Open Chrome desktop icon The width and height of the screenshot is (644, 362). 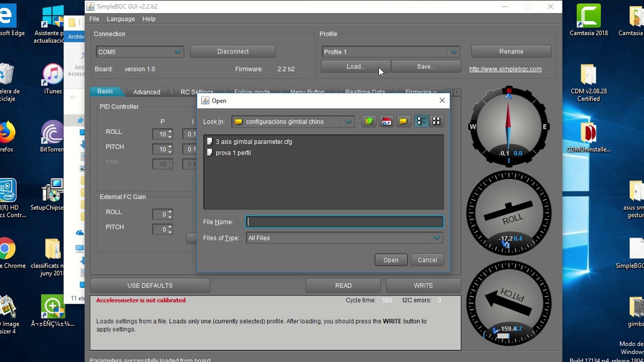click(x=9, y=253)
